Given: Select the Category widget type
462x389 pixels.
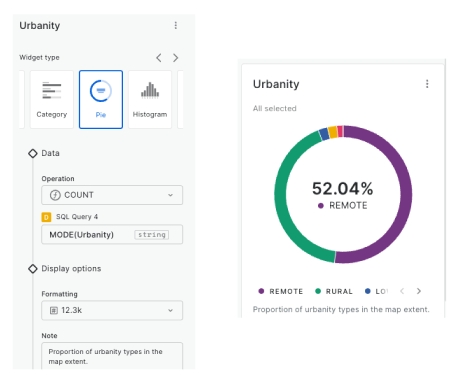Looking at the screenshot, I should click(52, 99).
